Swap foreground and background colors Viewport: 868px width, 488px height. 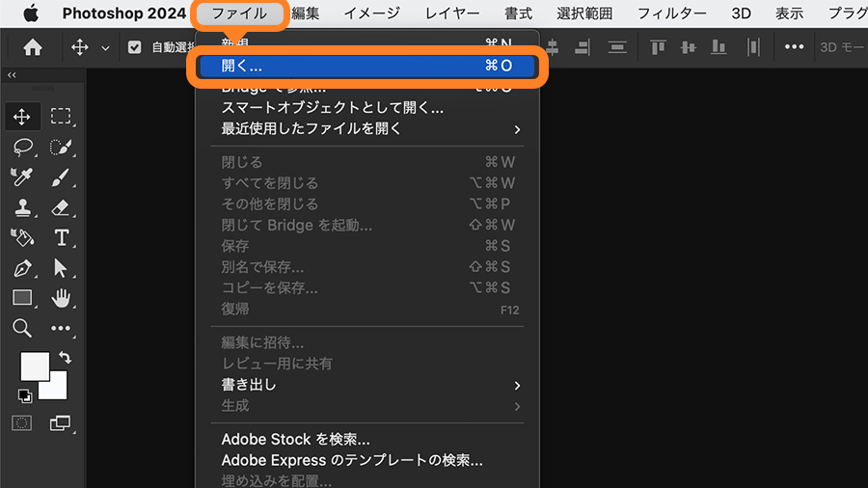click(66, 357)
